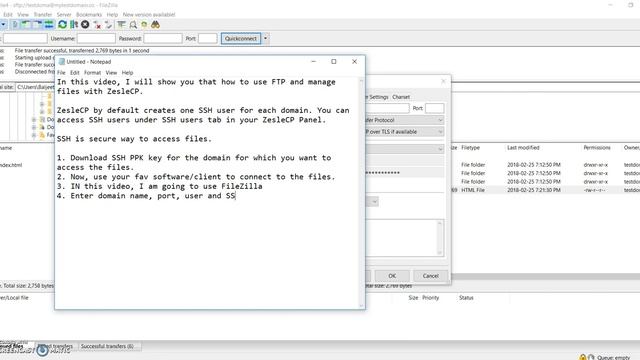
Task: Select the 'HTML File' row in remote list
Action: (545, 190)
